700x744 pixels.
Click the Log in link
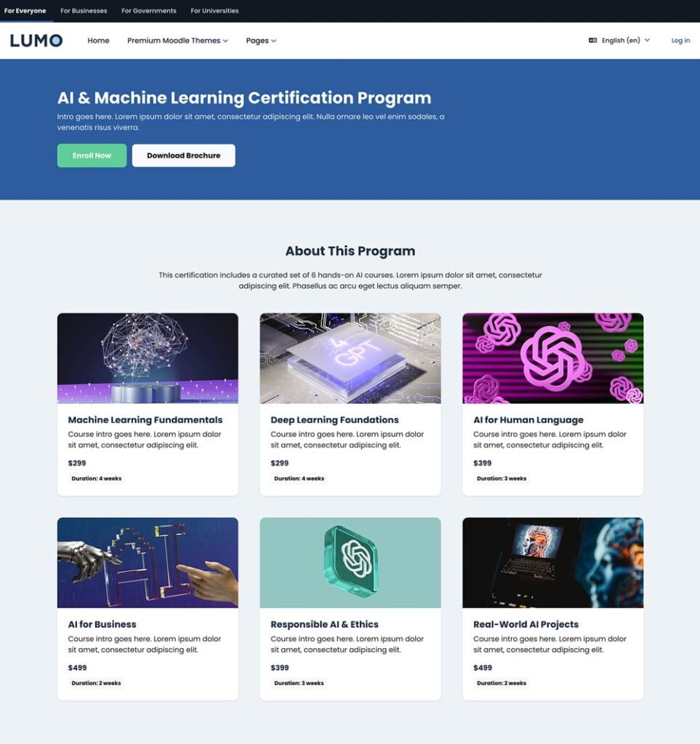pyautogui.click(x=680, y=41)
